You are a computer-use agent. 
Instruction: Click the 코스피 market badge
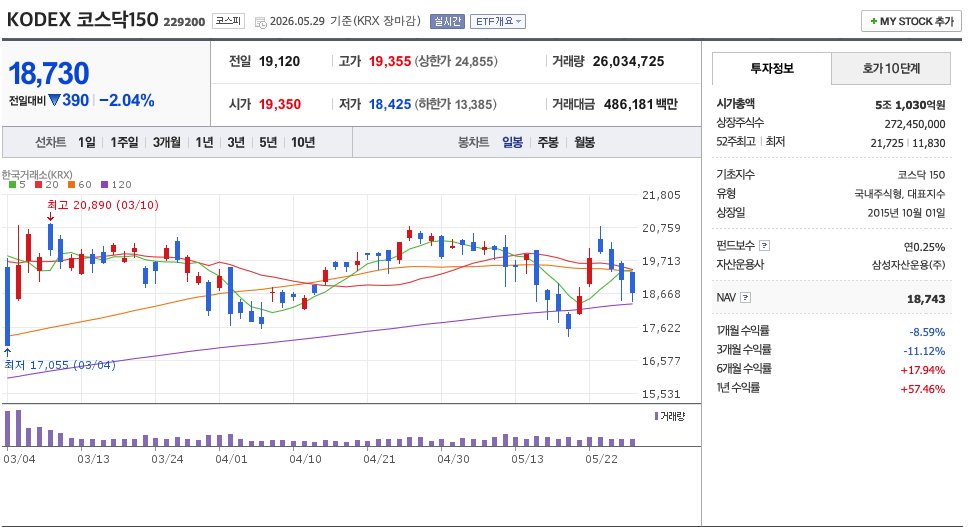(x=228, y=21)
